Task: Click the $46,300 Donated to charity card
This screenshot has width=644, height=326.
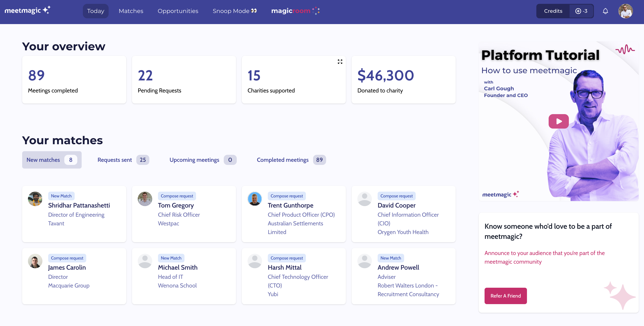Action: [x=403, y=80]
